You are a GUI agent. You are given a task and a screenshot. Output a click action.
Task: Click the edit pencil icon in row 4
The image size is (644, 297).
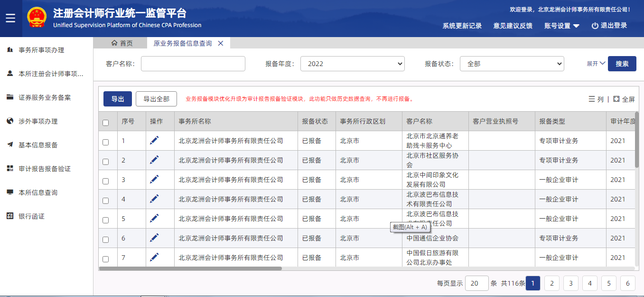[x=154, y=199]
